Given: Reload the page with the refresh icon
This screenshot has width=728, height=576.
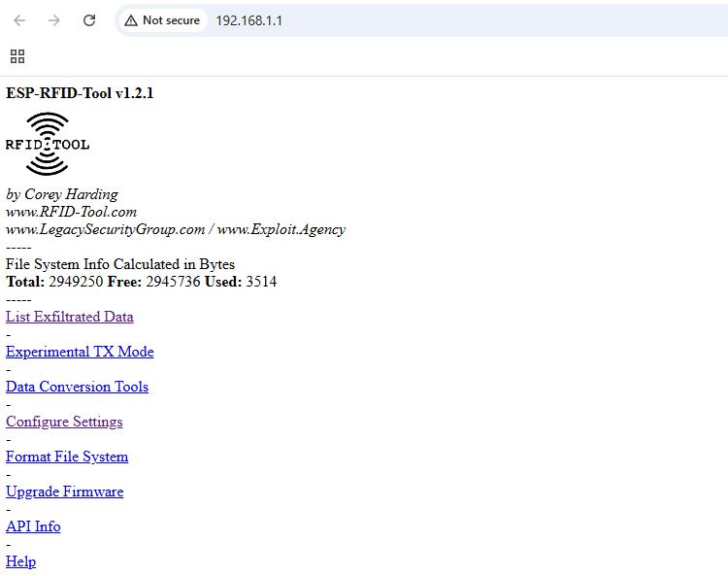Looking at the screenshot, I should (89, 20).
